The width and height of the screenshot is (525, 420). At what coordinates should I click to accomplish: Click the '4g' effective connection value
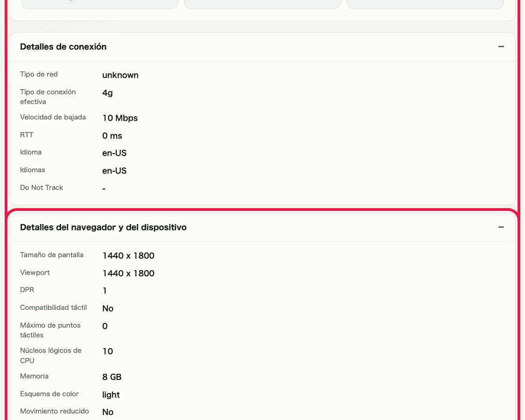[x=107, y=93]
